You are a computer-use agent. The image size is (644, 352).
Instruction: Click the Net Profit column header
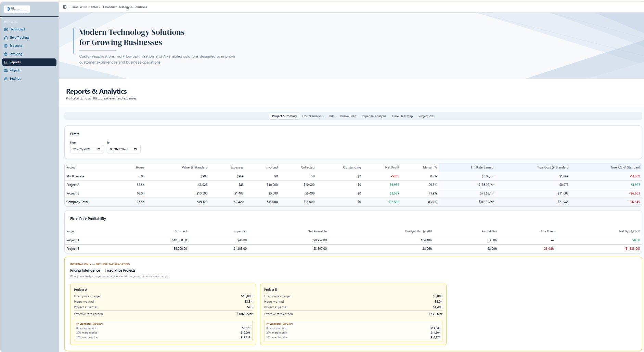click(x=392, y=167)
